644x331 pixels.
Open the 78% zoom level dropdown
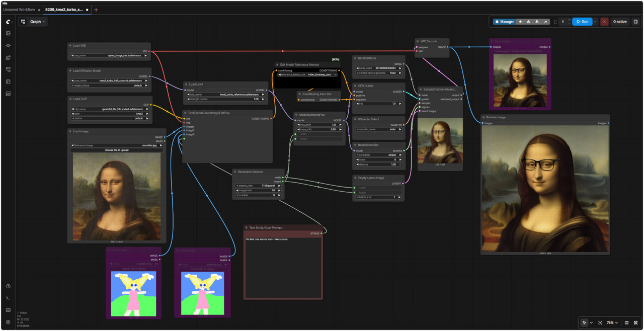(611, 322)
